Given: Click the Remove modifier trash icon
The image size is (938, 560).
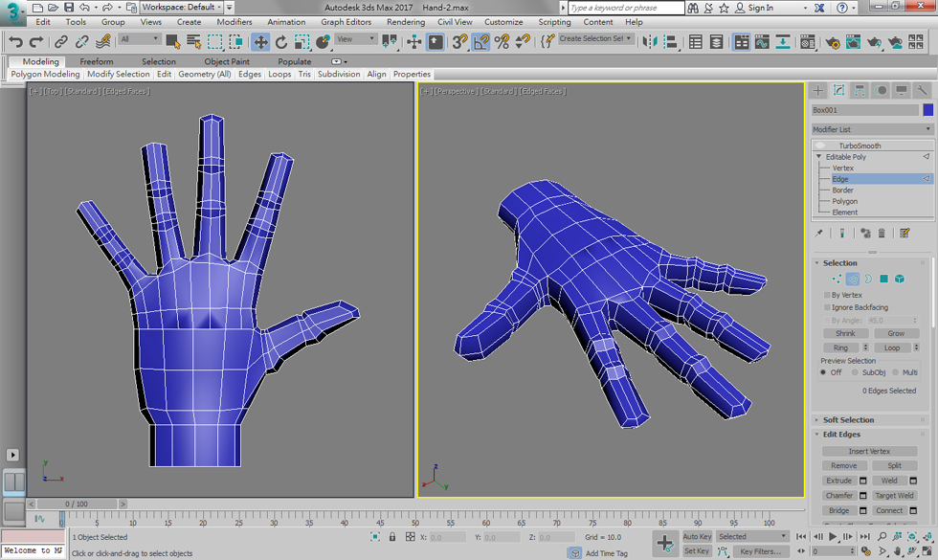Looking at the screenshot, I should tap(882, 233).
